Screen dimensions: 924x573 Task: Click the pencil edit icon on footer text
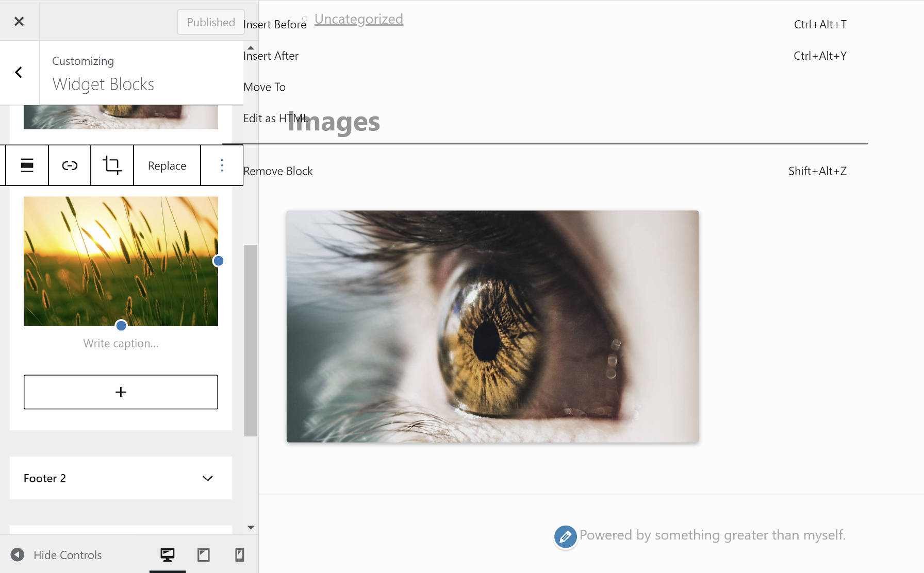click(x=565, y=536)
